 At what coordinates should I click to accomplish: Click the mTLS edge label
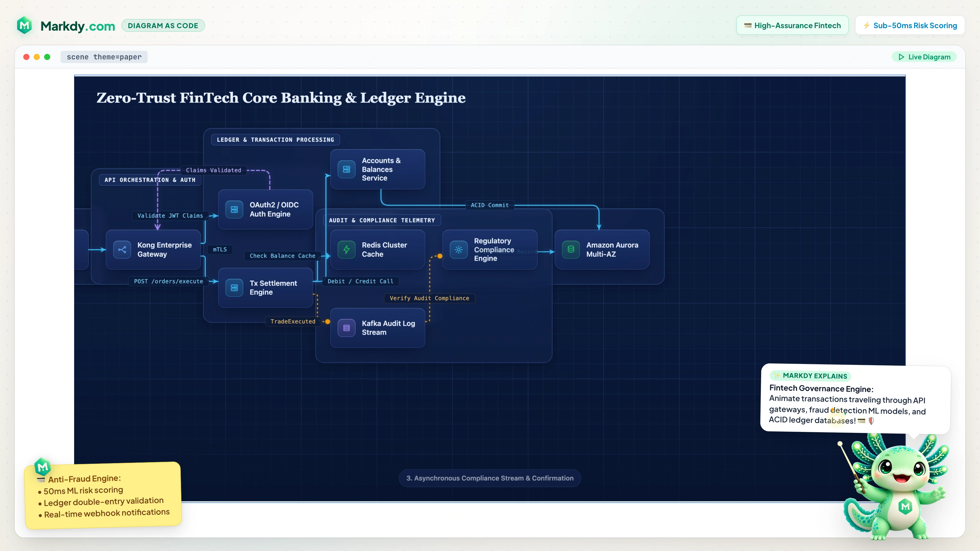(220, 249)
